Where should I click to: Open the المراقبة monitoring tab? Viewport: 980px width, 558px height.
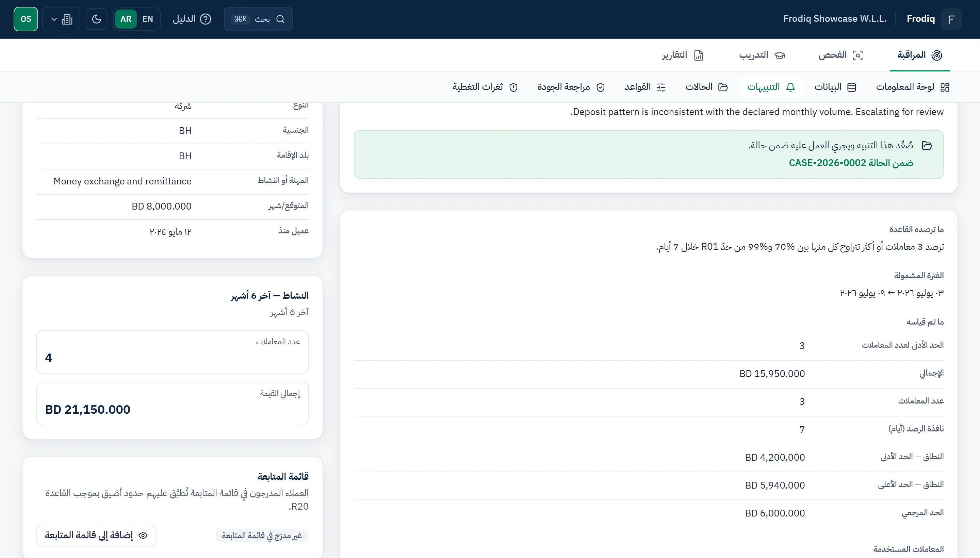point(920,55)
